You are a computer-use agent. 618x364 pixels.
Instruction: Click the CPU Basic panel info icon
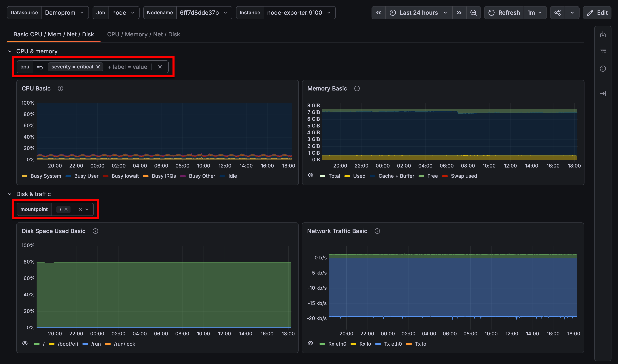pyautogui.click(x=60, y=88)
